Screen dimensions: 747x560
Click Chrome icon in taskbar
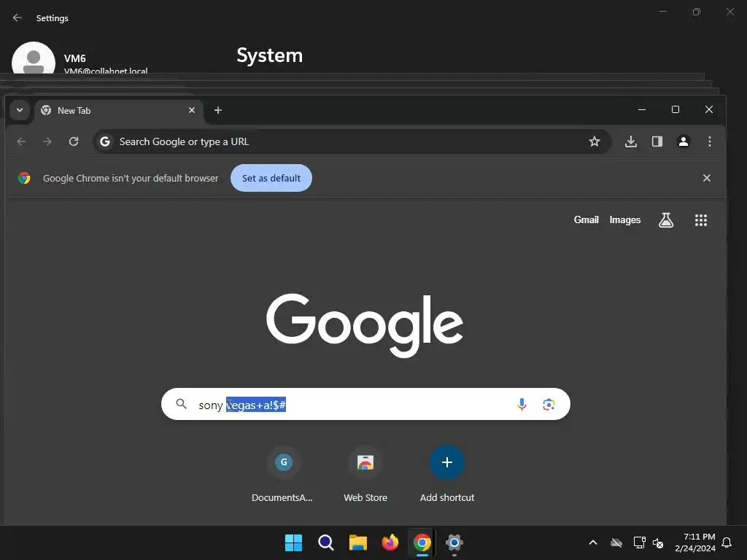pyautogui.click(x=422, y=542)
